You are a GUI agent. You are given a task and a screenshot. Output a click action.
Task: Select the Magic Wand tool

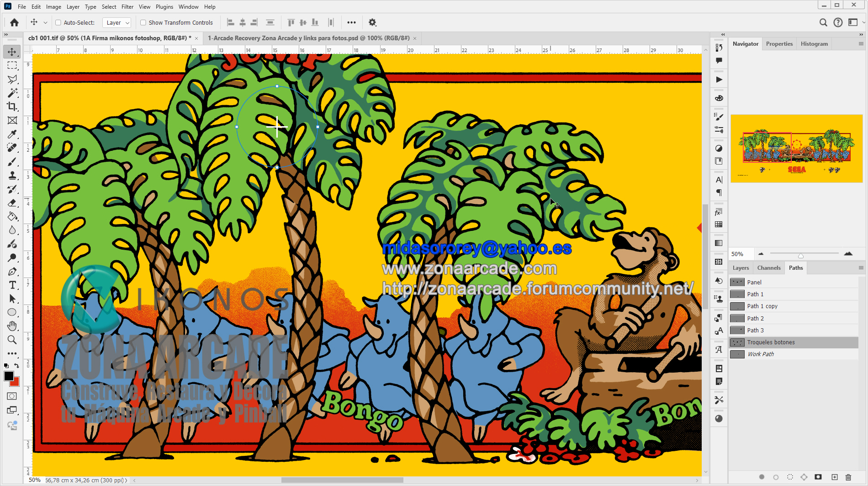pos(12,93)
